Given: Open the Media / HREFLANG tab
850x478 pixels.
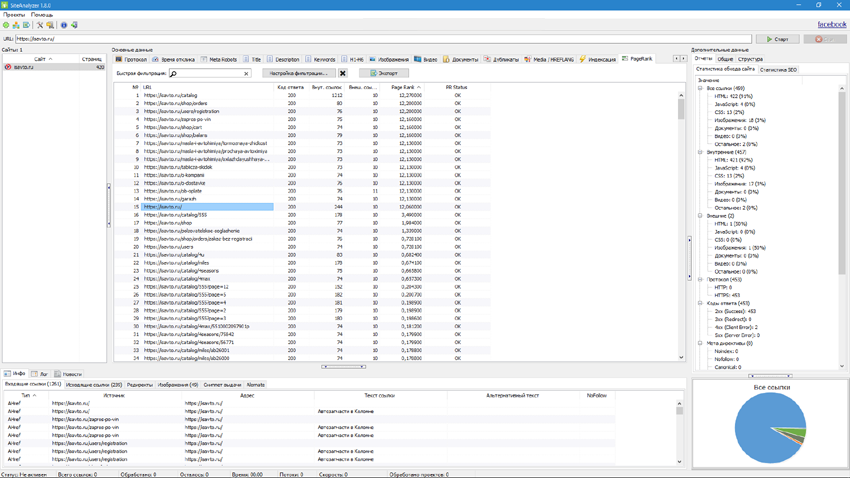Looking at the screenshot, I should (x=549, y=59).
